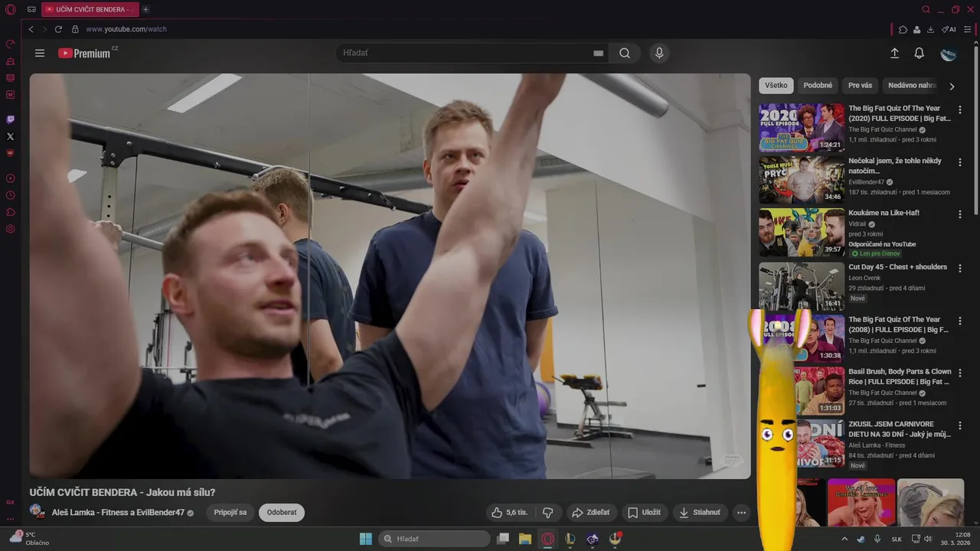Viewport: 980px width, 551px height.
Task: Open browser extensions icon in toolbar
Action: [903, 29]
